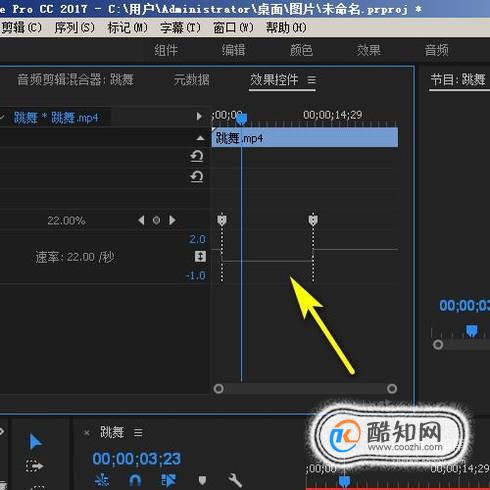The height and width of the screenshot is (490, 490).
Task: Switch to the 编辑 workspace
Action: tap(234, 50)
